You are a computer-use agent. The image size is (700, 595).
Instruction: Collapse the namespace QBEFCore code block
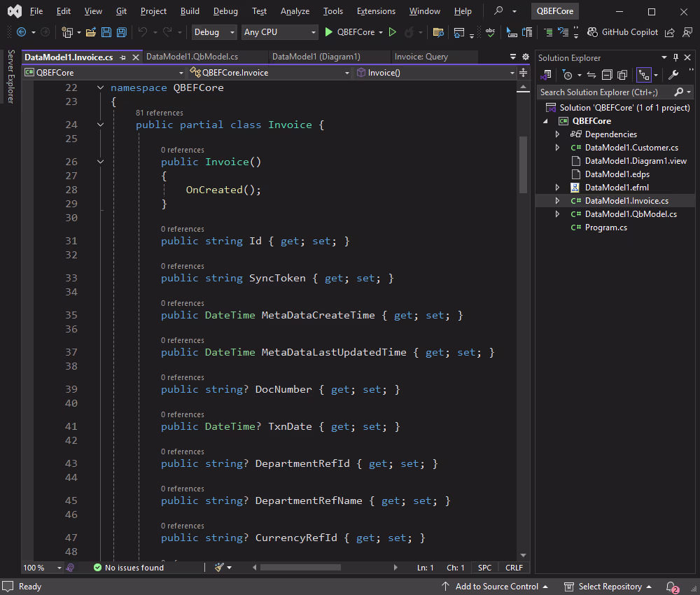coord(100,88)
